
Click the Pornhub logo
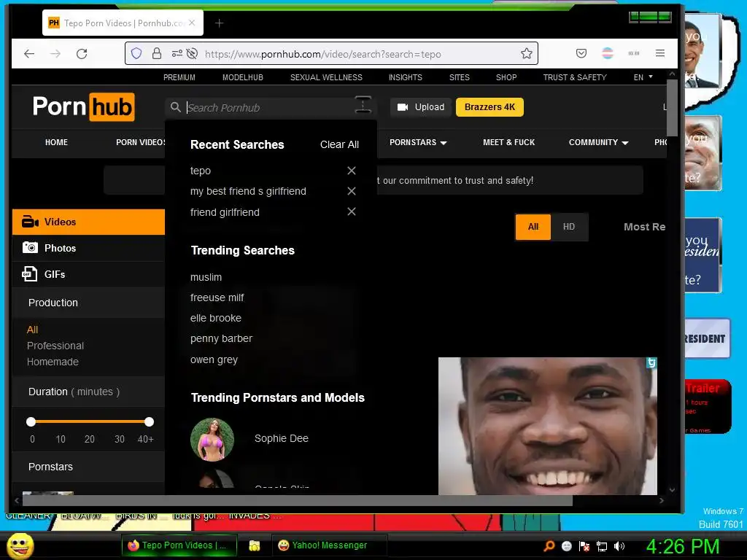coord(83,106)
